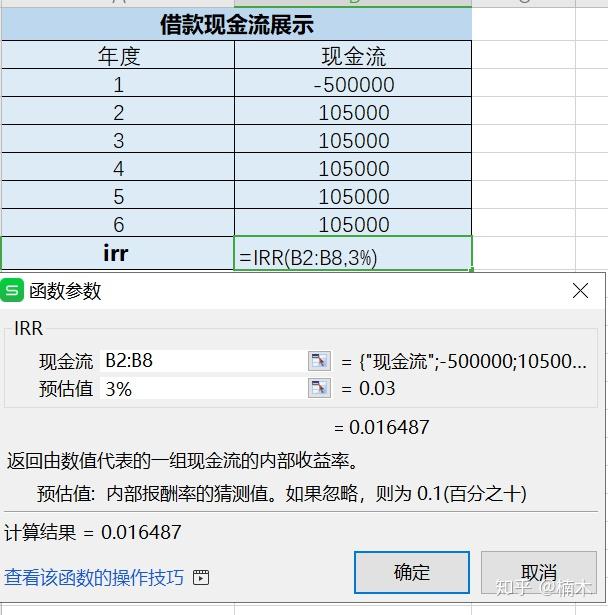Click the 预估值 input field containing 3%
This screenshot has width=608, height=615.
204,388
